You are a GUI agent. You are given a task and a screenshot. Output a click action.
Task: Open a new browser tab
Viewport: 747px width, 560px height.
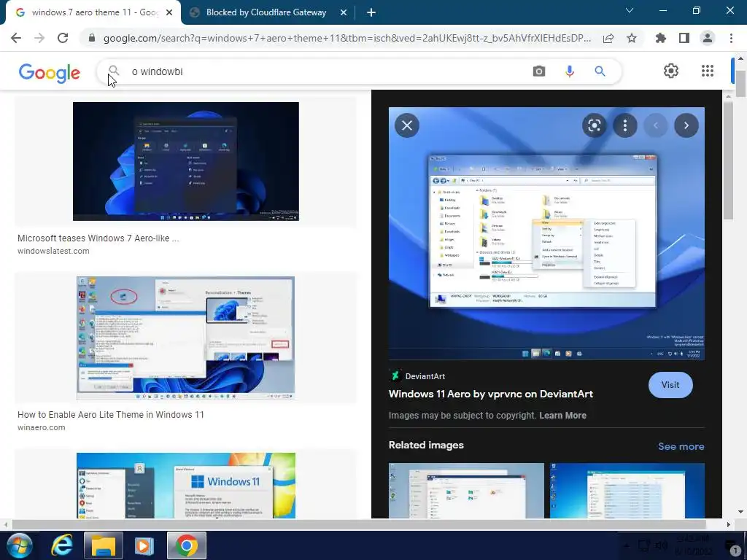point(371,13)
